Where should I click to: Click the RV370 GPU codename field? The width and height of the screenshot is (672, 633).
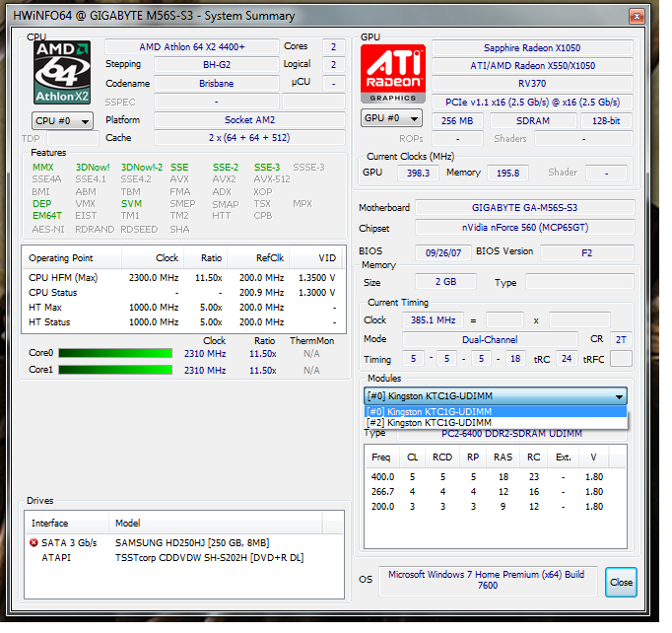coord(532,83)
